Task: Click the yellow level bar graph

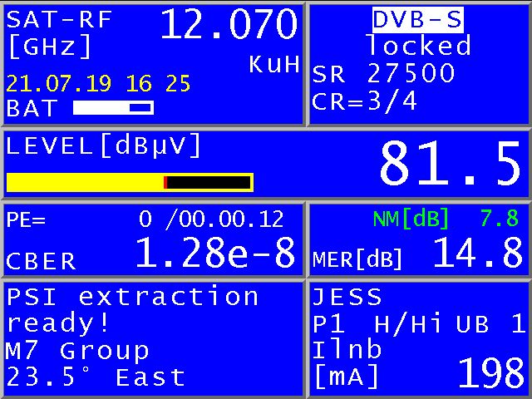Action: [x=85, y=182]
